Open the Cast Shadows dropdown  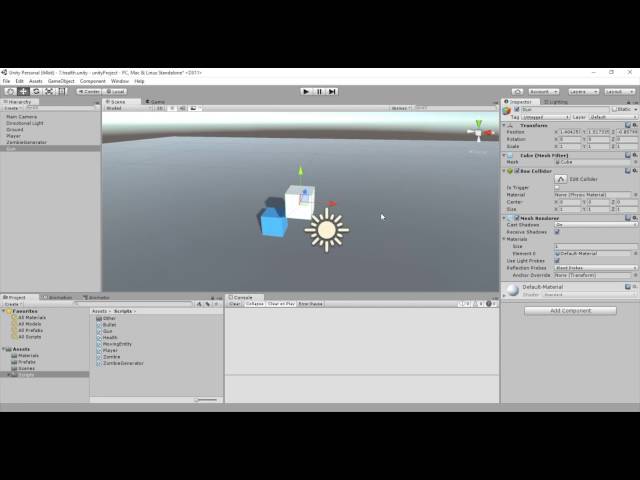point(596,225)
